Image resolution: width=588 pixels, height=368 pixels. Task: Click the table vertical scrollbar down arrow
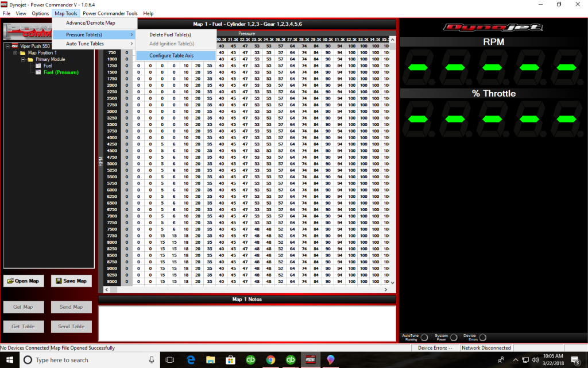(392, 283)
